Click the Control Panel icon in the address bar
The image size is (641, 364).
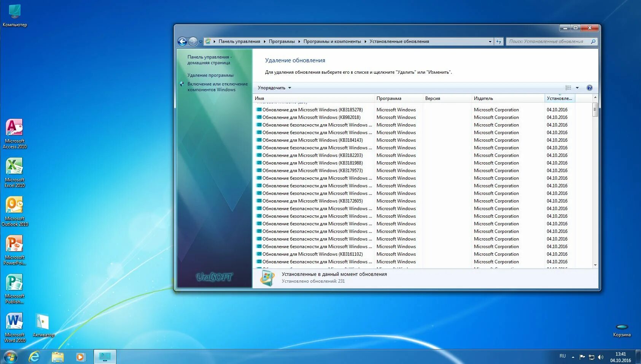pos(208,41)
